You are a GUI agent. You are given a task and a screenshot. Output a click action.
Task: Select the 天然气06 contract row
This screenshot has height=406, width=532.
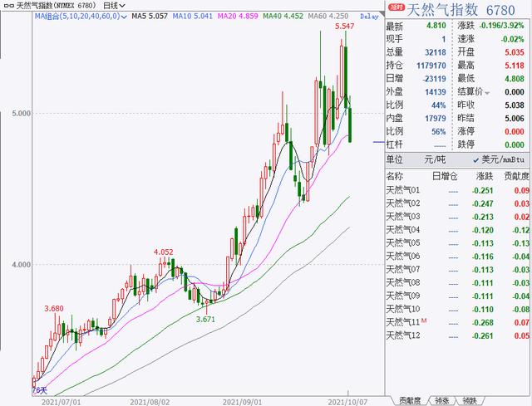click(x=458, y=257)
